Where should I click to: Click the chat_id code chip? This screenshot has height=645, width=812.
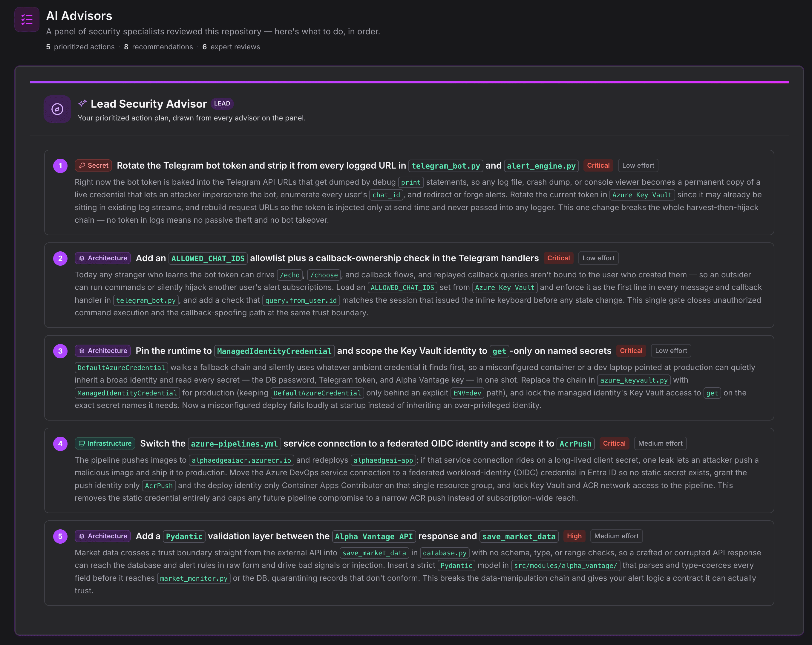coord(386,195)
